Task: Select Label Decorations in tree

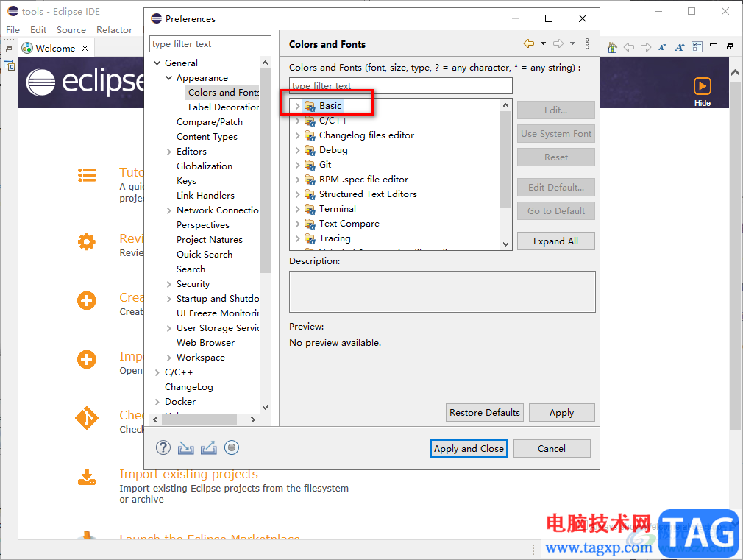Action: point(224,107)
